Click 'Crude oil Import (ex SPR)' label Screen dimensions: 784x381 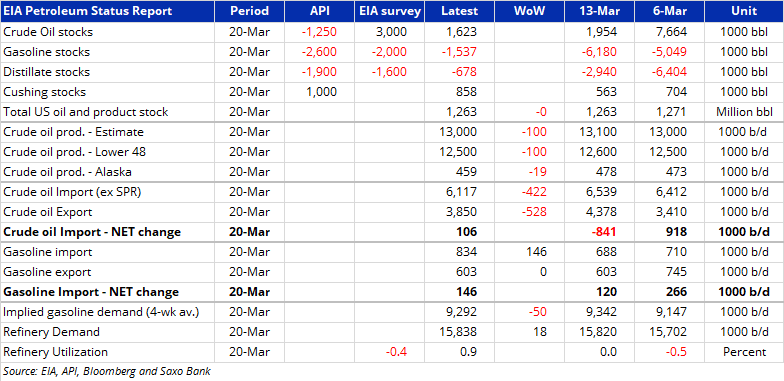[72, 192]
